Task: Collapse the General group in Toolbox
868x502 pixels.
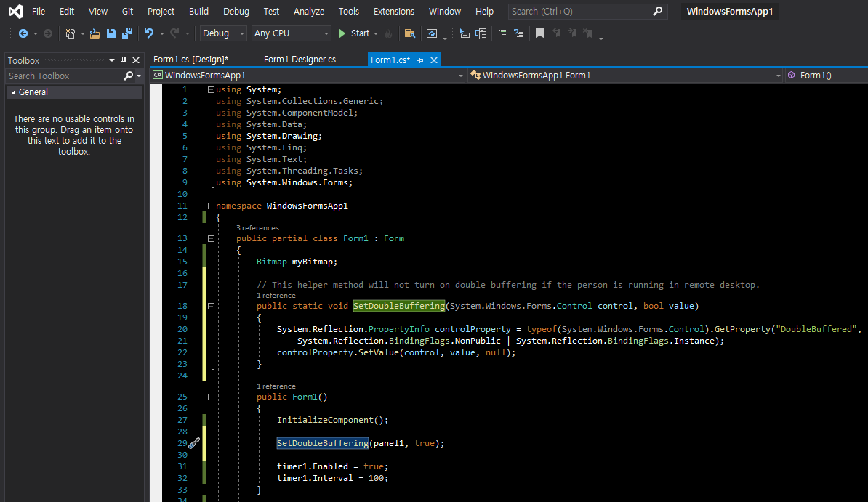Action: tap(13, 92)
